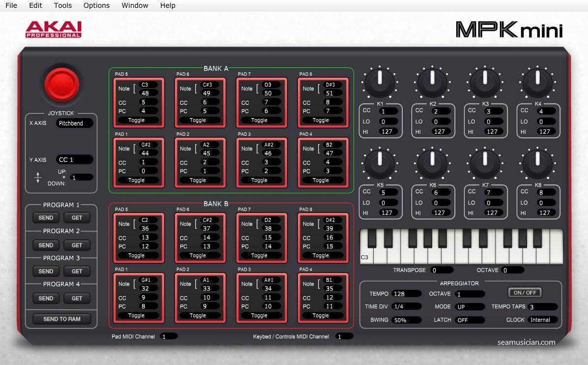Open the arpeggiator TIME DIV dropdown
Screen dimensions: 588x365
[x=407, y=306]
